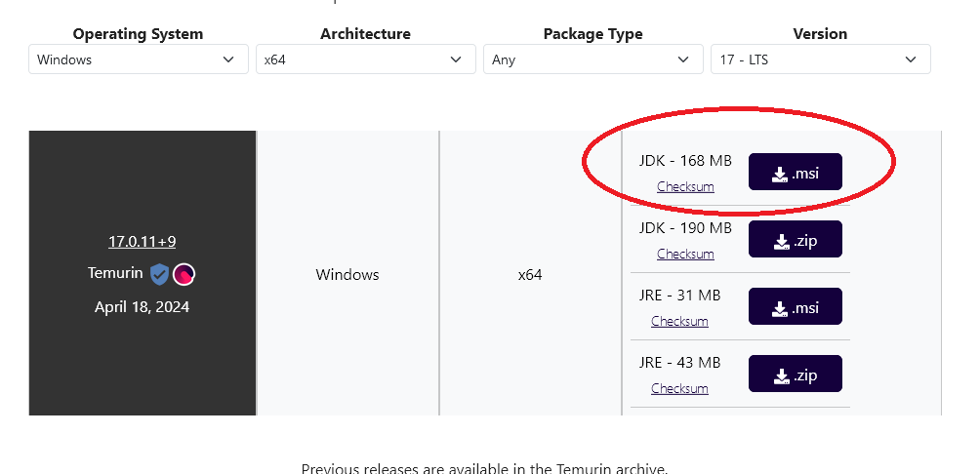Open Checksum link for JDK .msi
This screenshot has height=474, width=980.
[685, 186]
